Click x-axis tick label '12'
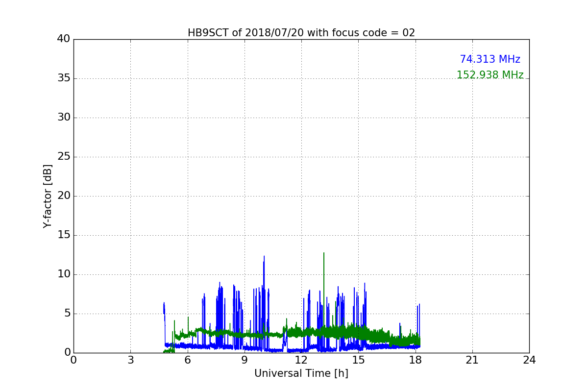 [x=301, y=360]
